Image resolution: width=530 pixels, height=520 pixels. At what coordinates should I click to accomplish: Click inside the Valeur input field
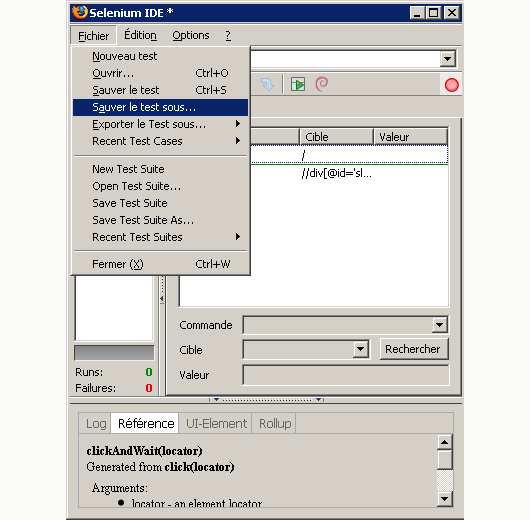(346, 375)
